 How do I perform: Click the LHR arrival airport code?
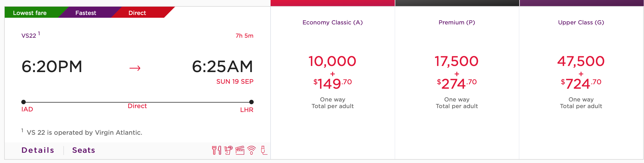click(247, 110)
